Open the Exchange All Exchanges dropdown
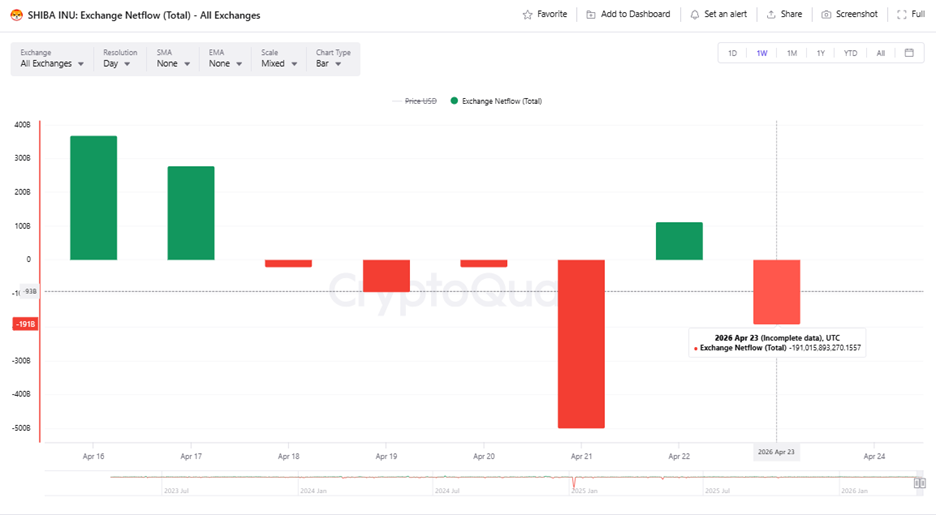Image resolution: width=936 pixels, height=515 pixels. click(52, 58)
